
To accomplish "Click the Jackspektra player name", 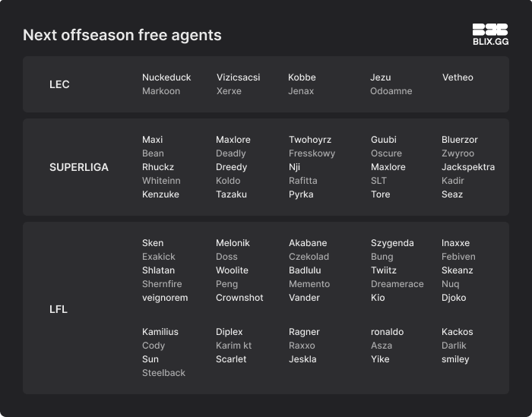I will pyautogui.click(x=468, y=167).
